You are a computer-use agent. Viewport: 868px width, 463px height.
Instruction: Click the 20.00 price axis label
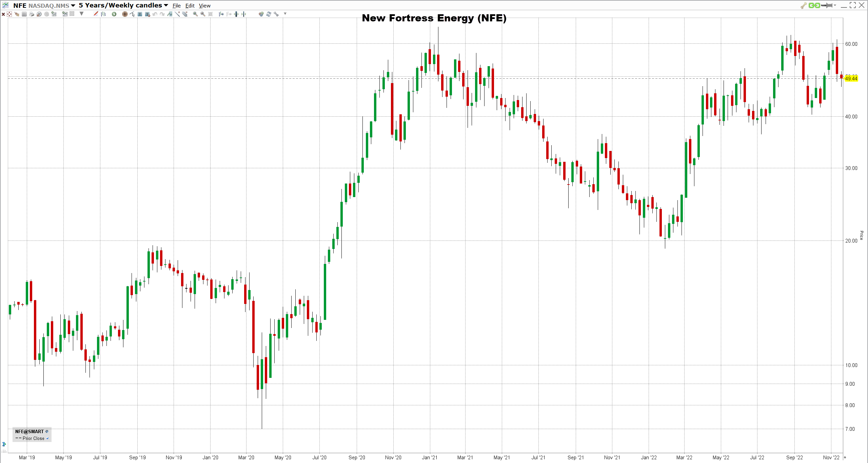pyautogui.click(x=851, y=240)
